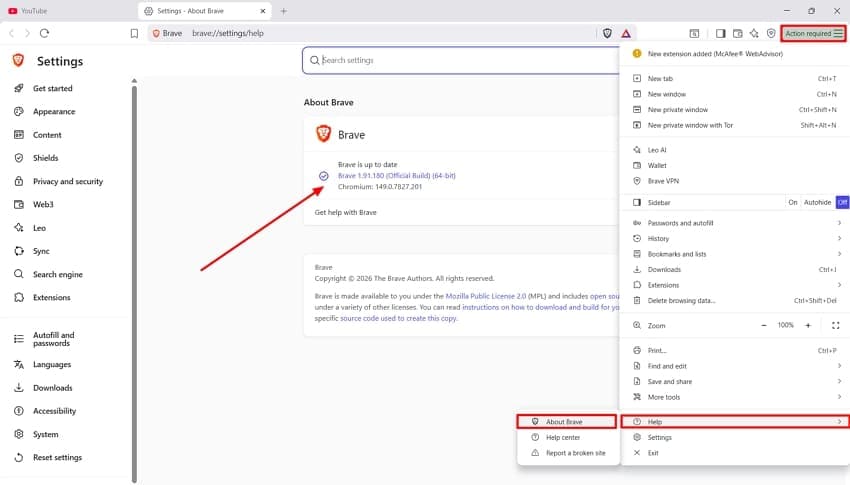This screenshot has width=850, height=485.
Task: Select Exit menu item
Action: pyautogui.click(x=735, y=453)
